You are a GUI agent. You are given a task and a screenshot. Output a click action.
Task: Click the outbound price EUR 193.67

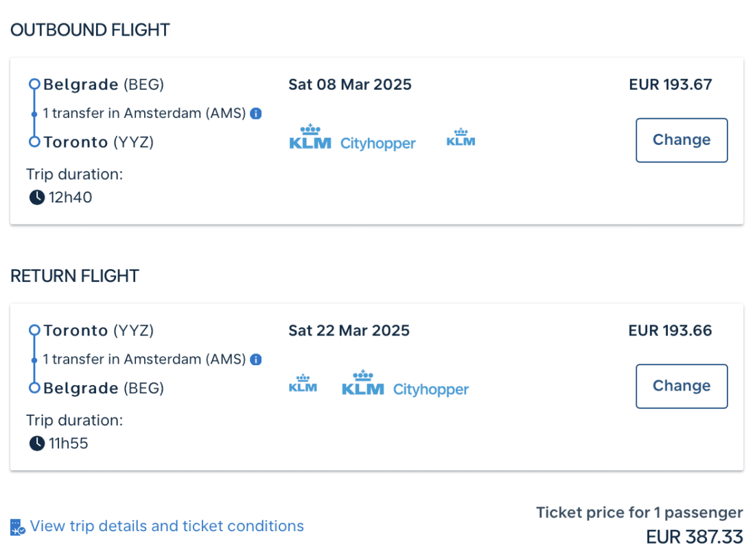click(670, 84)
